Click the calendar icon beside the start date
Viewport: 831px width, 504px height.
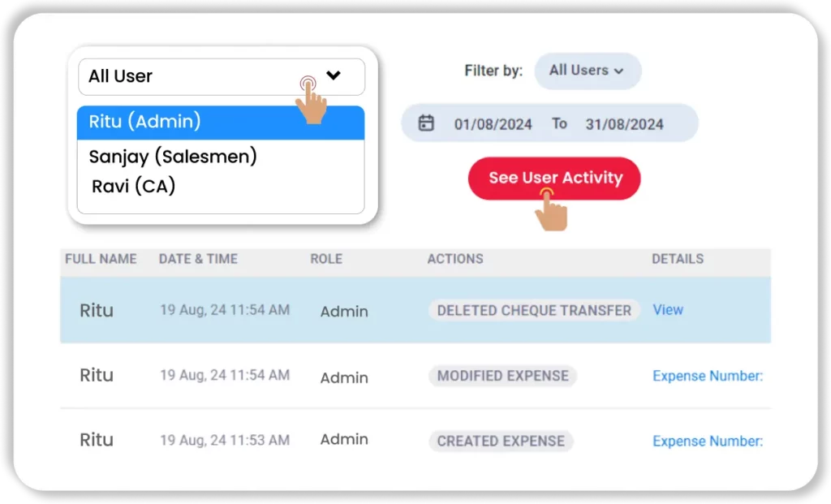[426, 123]
